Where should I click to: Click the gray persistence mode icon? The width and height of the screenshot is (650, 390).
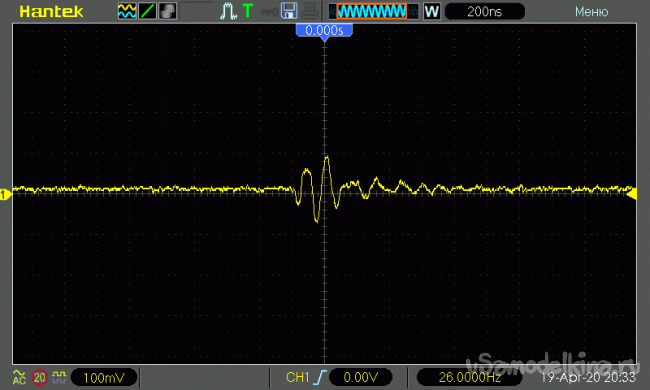tap(167, 11)
